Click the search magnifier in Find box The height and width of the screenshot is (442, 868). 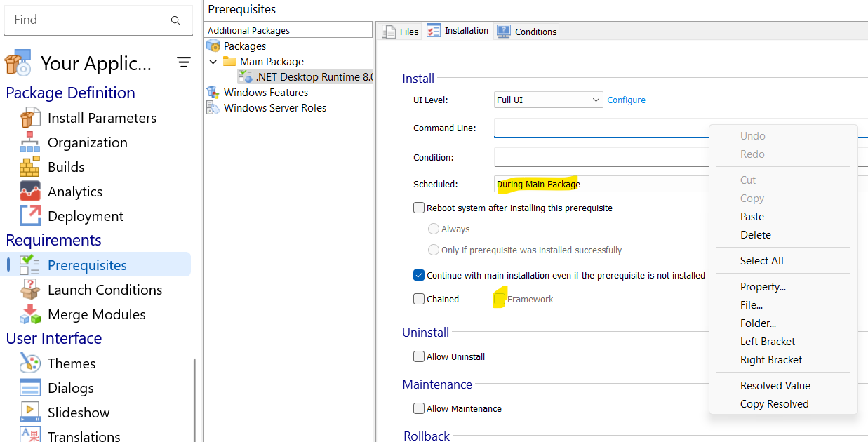(x=175, y=20)
